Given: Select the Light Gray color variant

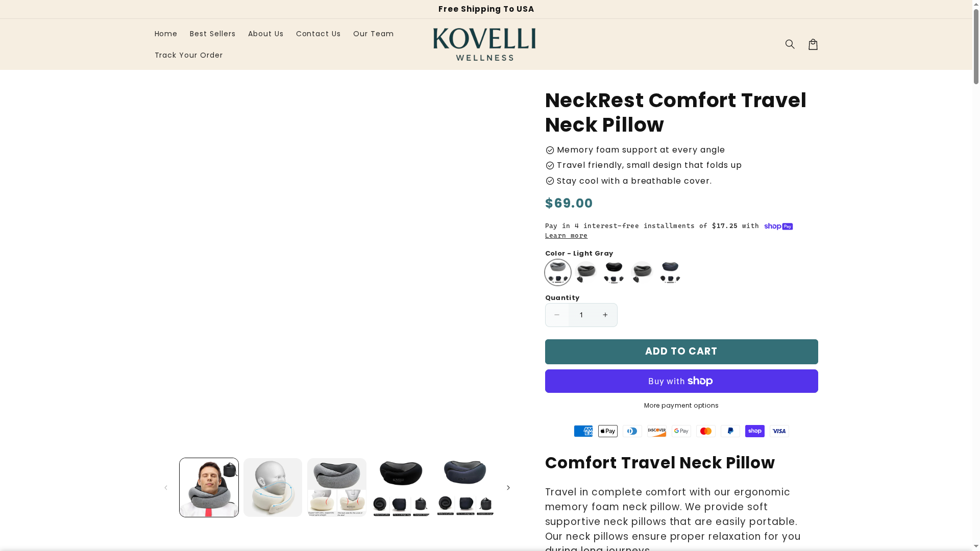Looking at the screenshot, I should point(557,272).
